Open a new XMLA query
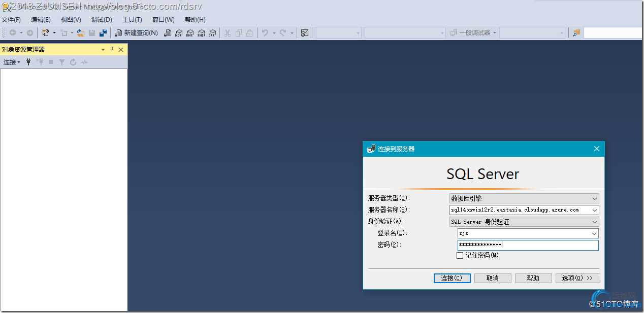The height and width of the screenshot is (313, 644). pyautogui.click(x=201, y=33)
